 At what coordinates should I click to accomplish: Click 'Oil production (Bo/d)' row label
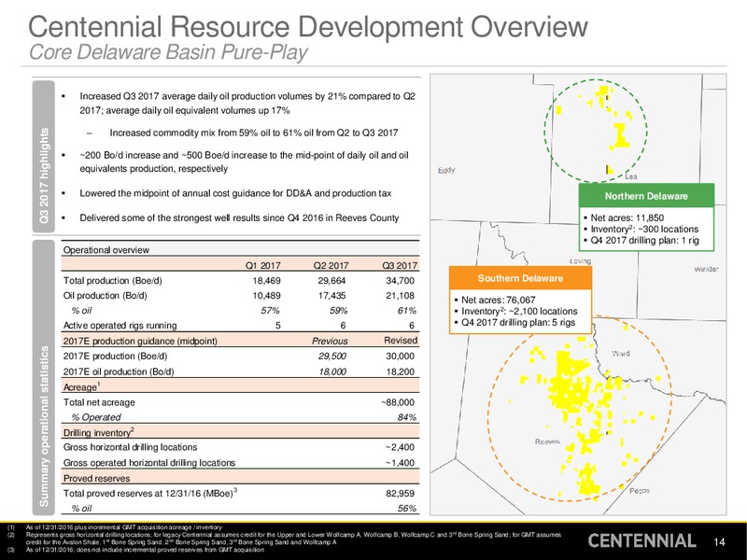[x=106, y=296]
